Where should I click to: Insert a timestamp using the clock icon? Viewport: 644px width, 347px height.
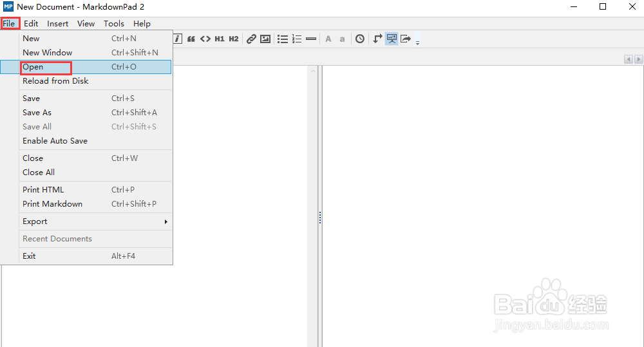[360, 39]
